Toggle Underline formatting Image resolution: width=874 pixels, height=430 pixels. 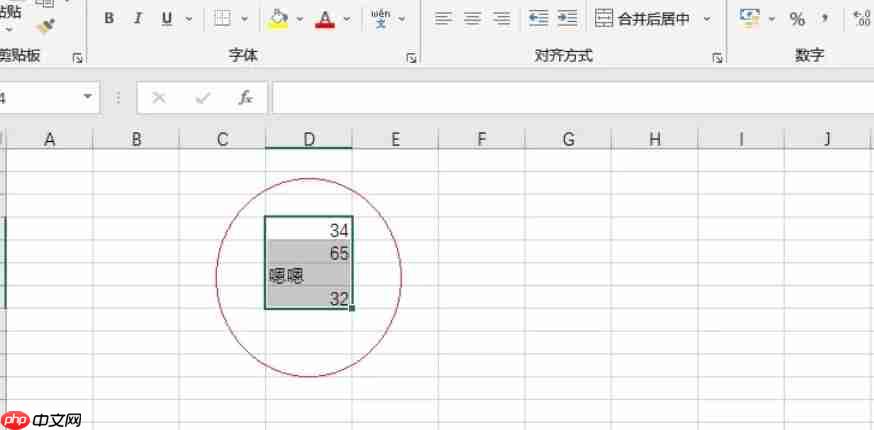(167, 19)
